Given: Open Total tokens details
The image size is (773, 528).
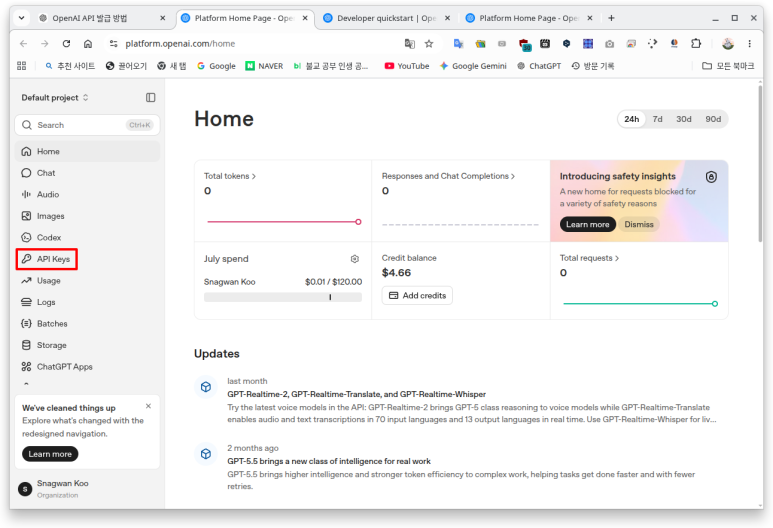Looking at the screenshot, I should (x=230, y=176).
